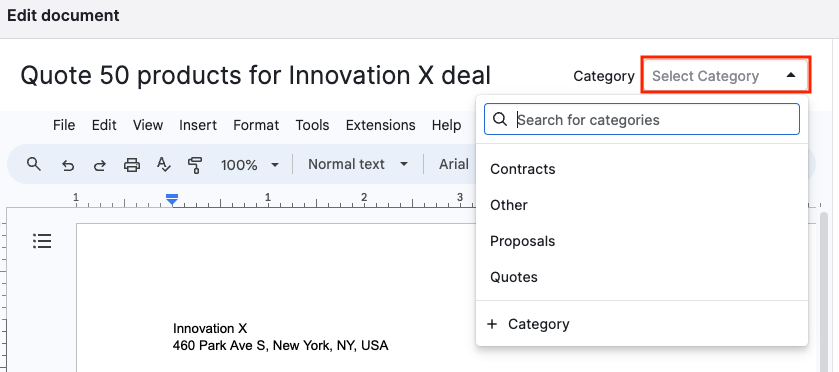Click the plus icon to add Category
This screenshot has width=839, height=372.
(x=492, y=324)
